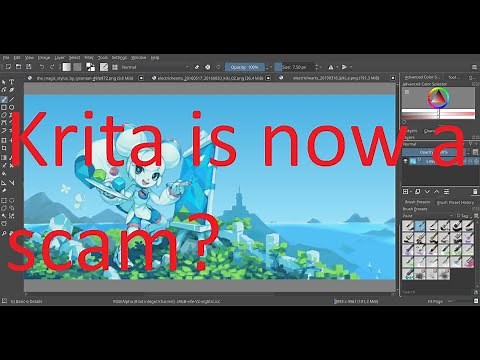480x360 pixels.
Task: Open the pattern fill chooser in toolbar
Action: pyautogui.click(x=77, y=67)
